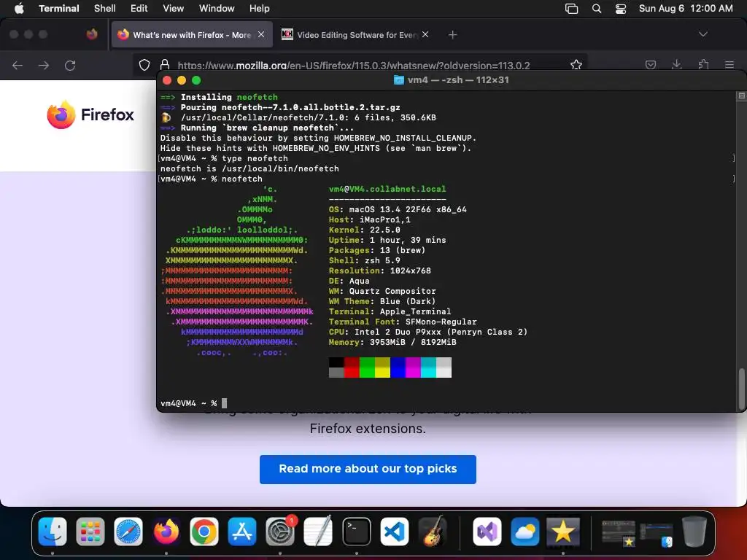Image resolution: width=747 pixels, height=560 pixels.
Task: Click the tracking protection shield icon
Action: (144, 65)
